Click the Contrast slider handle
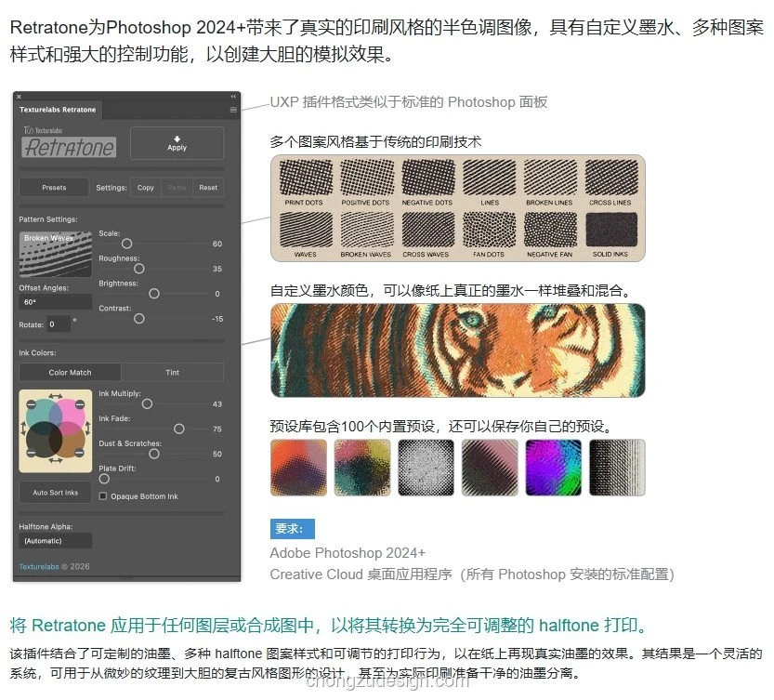 pos(139,319)
